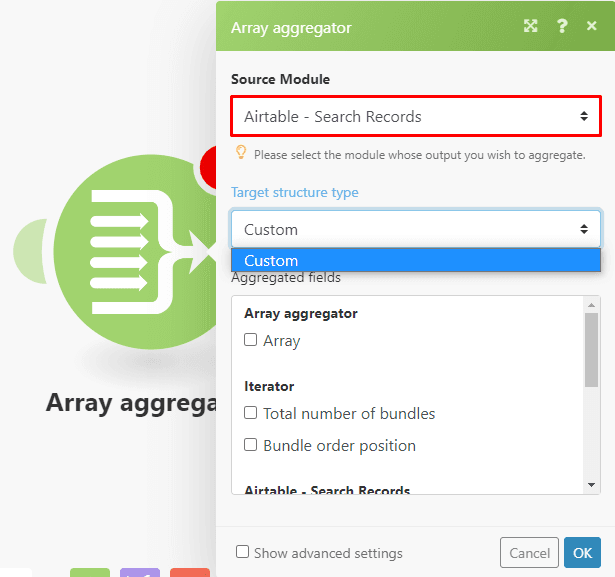Screen dimensions: 615x577
Task: Tick the Bundle order position checkbox
Action: point(251,445)
